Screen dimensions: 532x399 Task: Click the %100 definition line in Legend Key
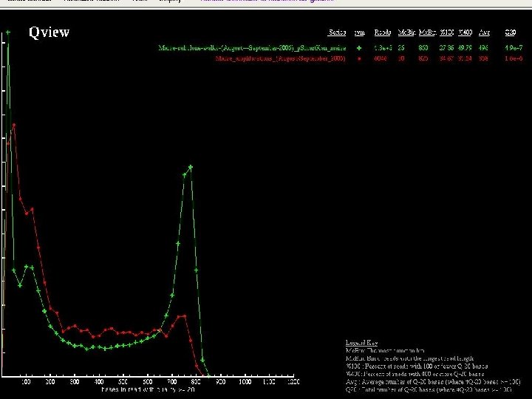(x=416, y=365)
